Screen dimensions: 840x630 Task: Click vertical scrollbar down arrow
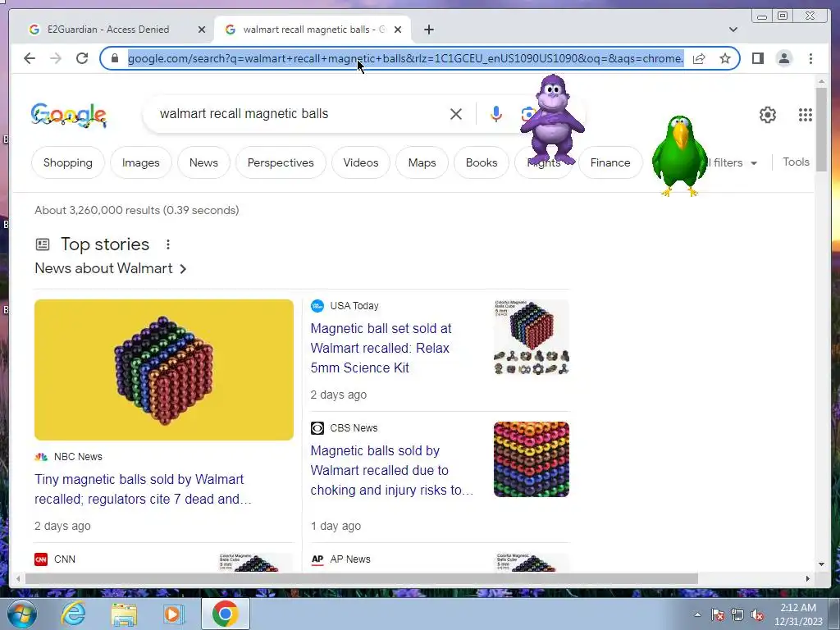[822, 564]
